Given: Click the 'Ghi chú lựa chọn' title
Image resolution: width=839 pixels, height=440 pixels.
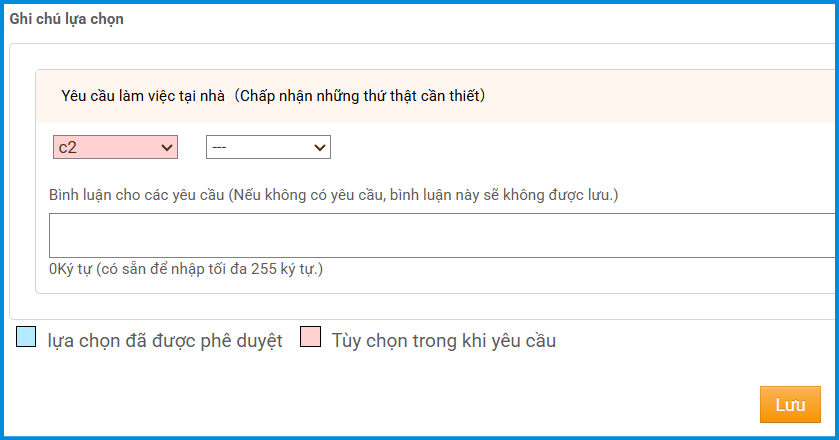Looking at the screenshot, I should tap(66, 19).
